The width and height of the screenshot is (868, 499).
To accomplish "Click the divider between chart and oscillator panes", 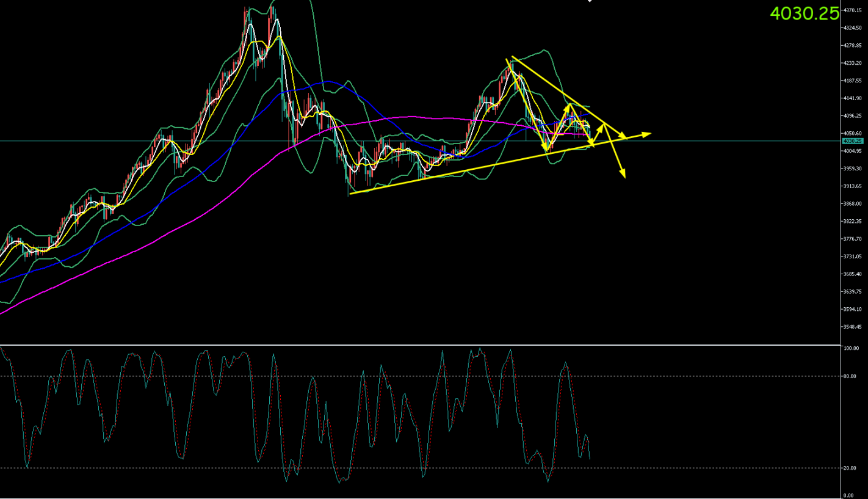I will 427,344.
